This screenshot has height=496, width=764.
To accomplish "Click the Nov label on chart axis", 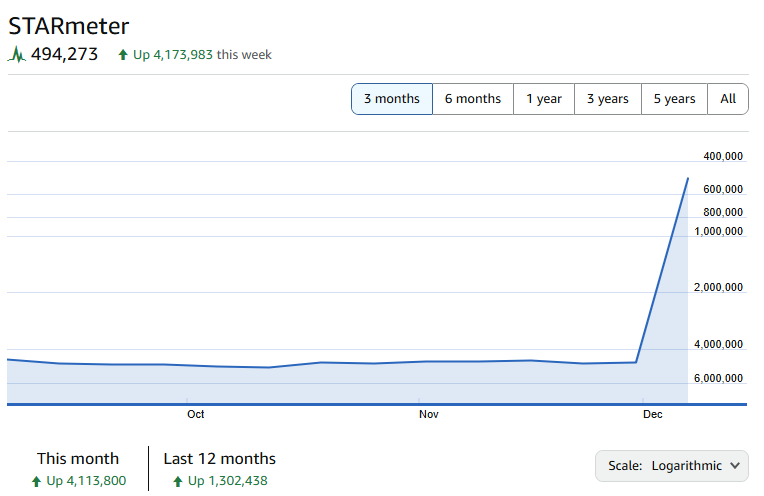I will [429, 414].
